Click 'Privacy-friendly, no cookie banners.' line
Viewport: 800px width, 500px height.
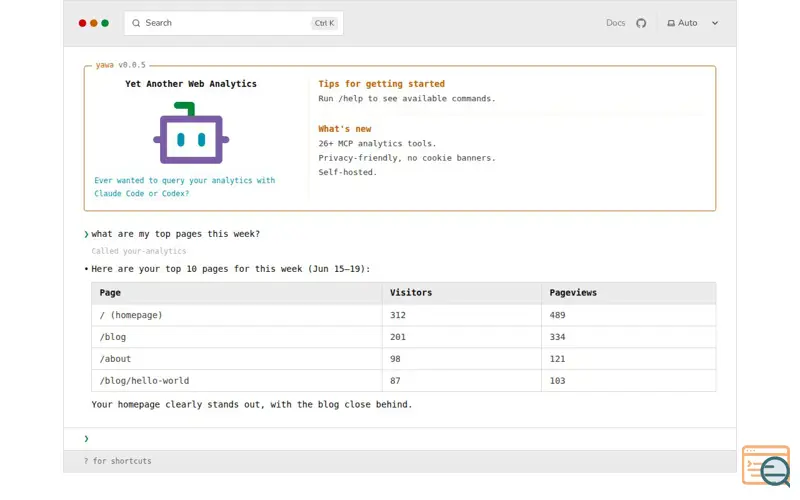[x=407, y=158]
